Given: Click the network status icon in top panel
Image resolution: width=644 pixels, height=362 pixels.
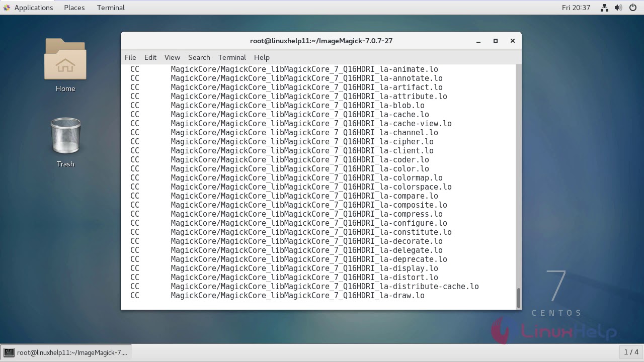Looking at the screenshot, I should coord(604,8).
